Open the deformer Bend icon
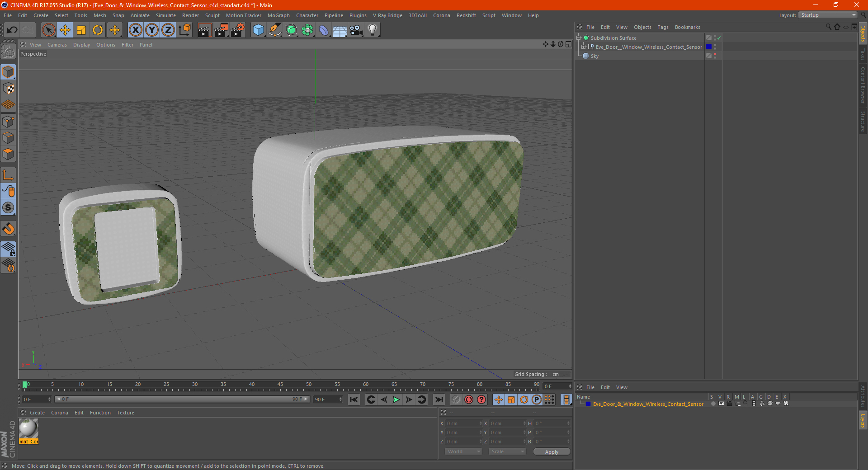The width and height of the screenshot is (868, 470). tap(324, 30)
